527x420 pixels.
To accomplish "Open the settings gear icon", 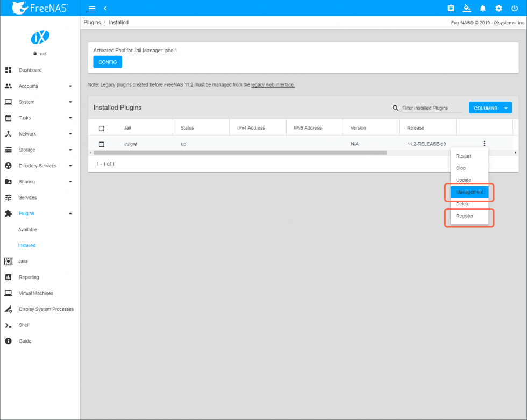I will (498, 8).
